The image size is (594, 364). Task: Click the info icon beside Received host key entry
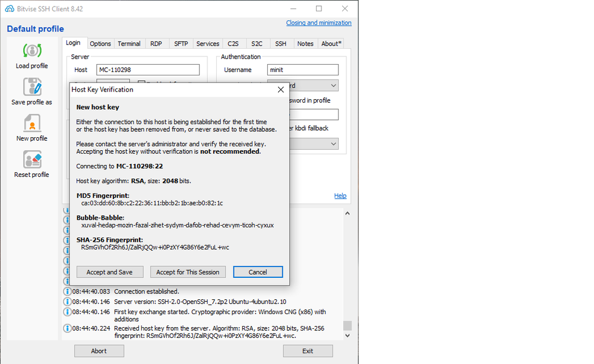pyautogui.click(x=67, y=327)
